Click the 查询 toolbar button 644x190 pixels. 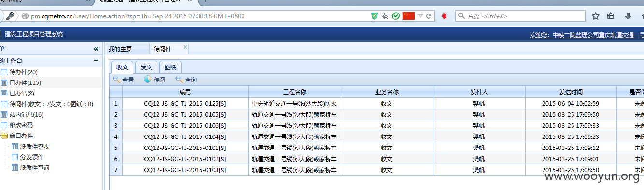(x=186, y=80)
